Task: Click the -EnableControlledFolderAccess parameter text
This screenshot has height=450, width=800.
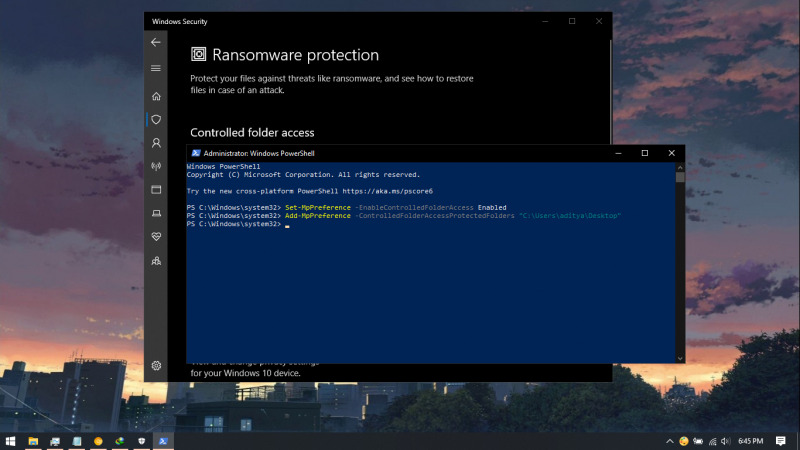Action: (414, 208)
